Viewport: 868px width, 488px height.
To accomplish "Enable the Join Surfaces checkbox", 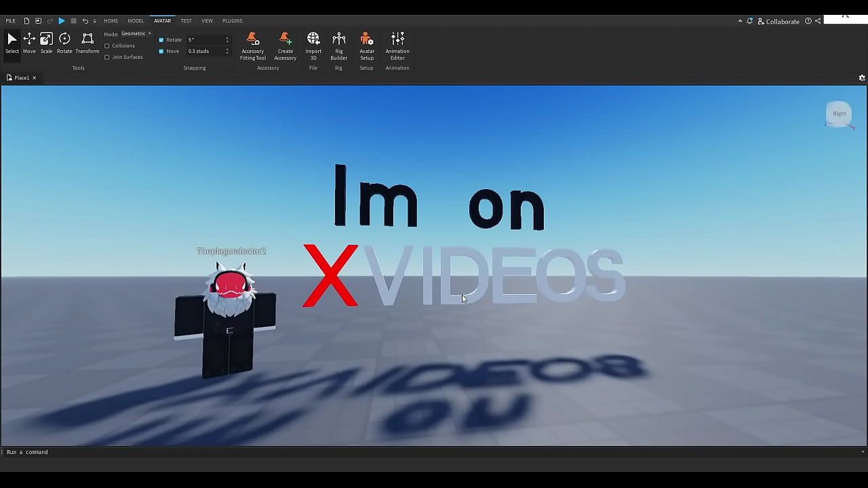I will tap(107, 57).
